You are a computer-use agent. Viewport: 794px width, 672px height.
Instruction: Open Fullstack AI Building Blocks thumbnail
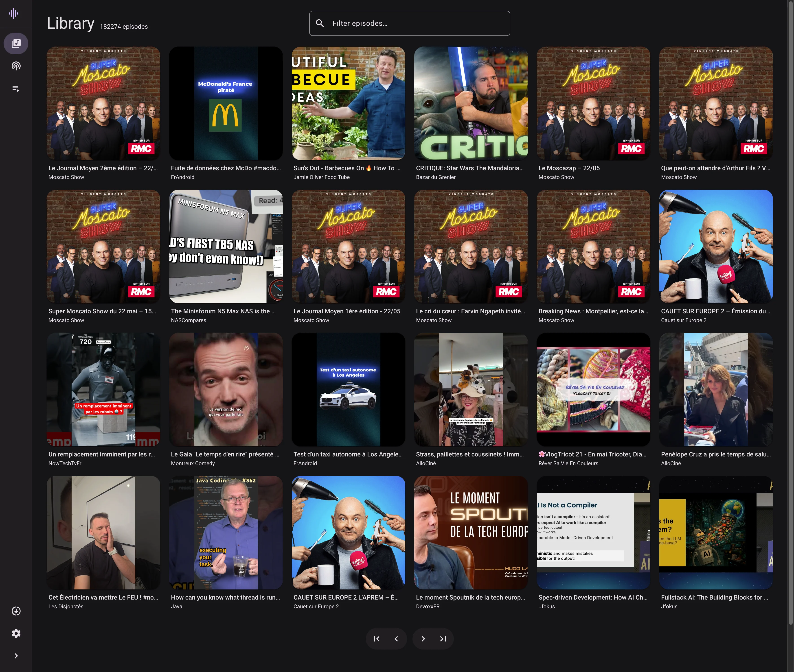pyautogui.click(x=716, y=533)
